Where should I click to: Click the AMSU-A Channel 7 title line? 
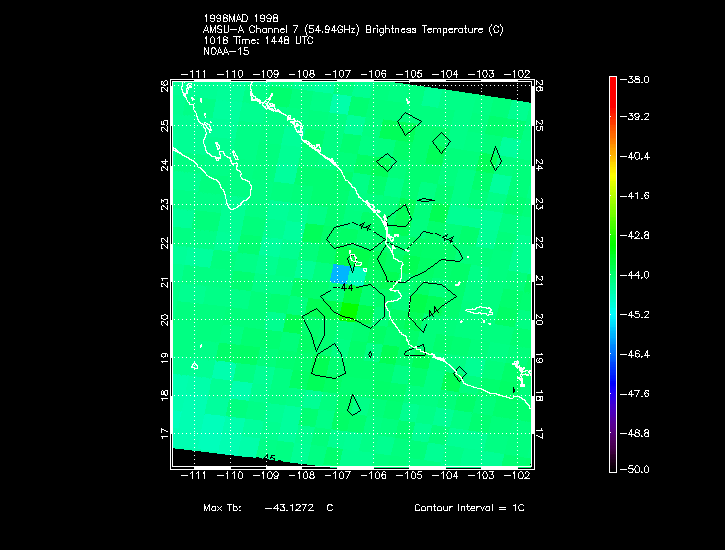[x=353, y=30]
